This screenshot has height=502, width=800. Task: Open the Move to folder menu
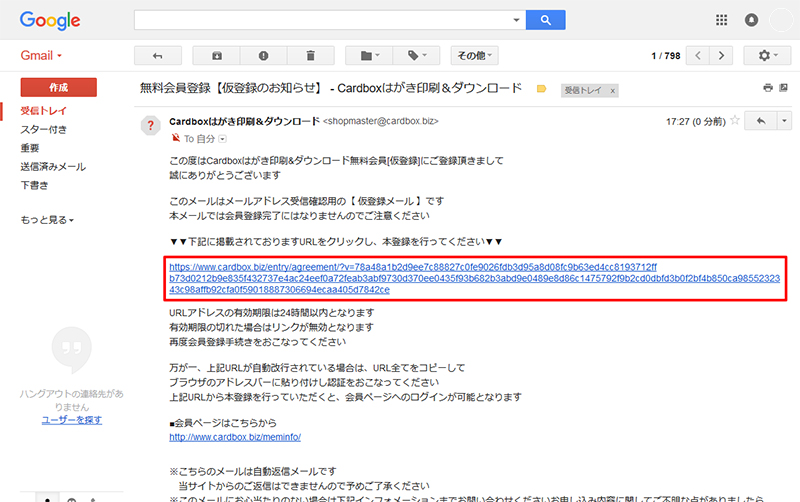tap(369, 56)
